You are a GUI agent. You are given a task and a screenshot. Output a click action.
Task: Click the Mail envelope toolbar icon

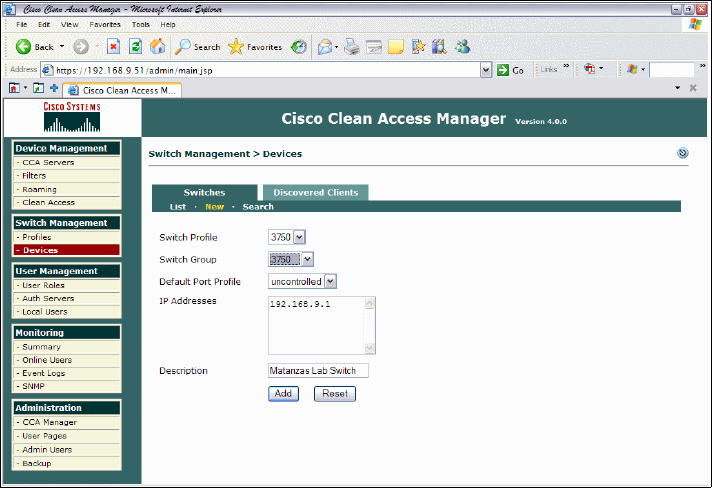pyautogui.click(x=325, y=46)
